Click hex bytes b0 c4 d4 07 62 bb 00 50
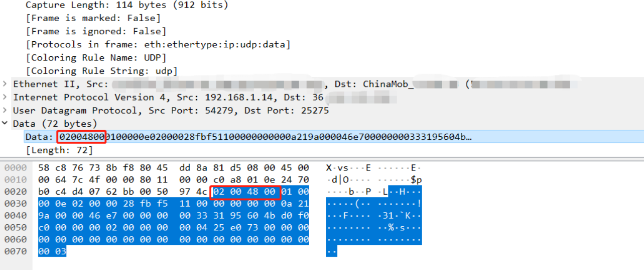Viewport: 644px width, 270px height. [x=103, y=192]
